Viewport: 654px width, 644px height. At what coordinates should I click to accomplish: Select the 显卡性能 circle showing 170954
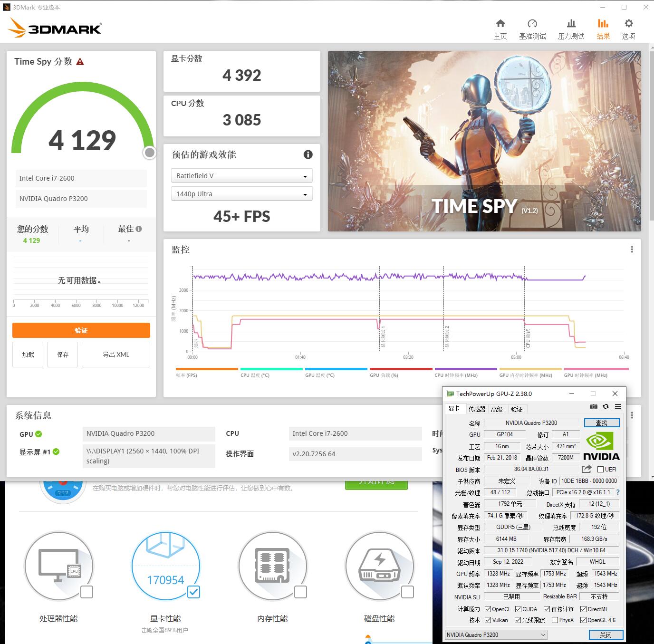click(165, 566)
